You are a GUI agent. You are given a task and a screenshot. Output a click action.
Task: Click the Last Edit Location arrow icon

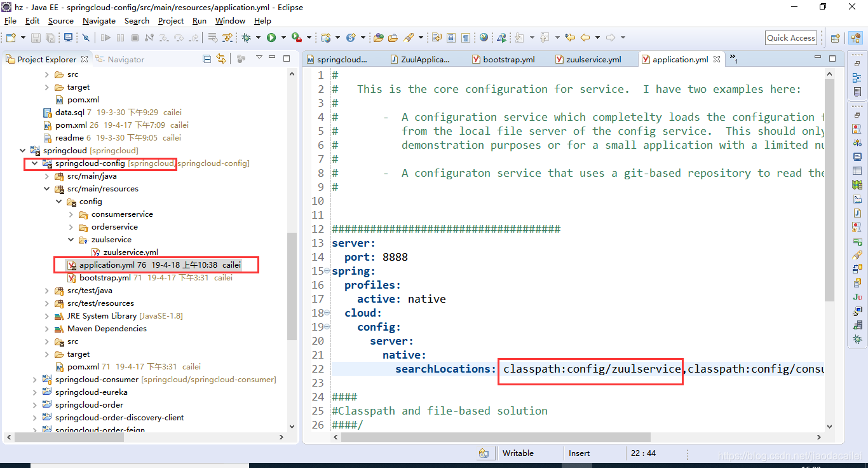pos(570,38)
